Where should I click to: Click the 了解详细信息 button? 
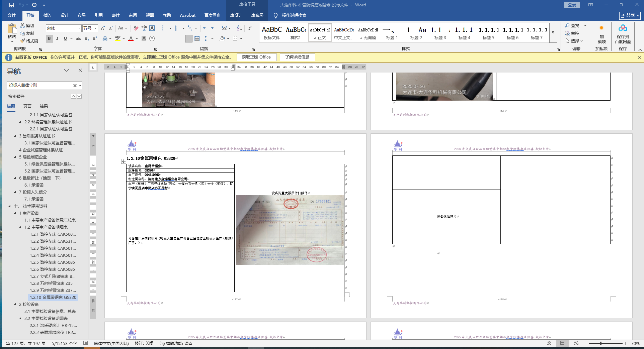point(297,57)
